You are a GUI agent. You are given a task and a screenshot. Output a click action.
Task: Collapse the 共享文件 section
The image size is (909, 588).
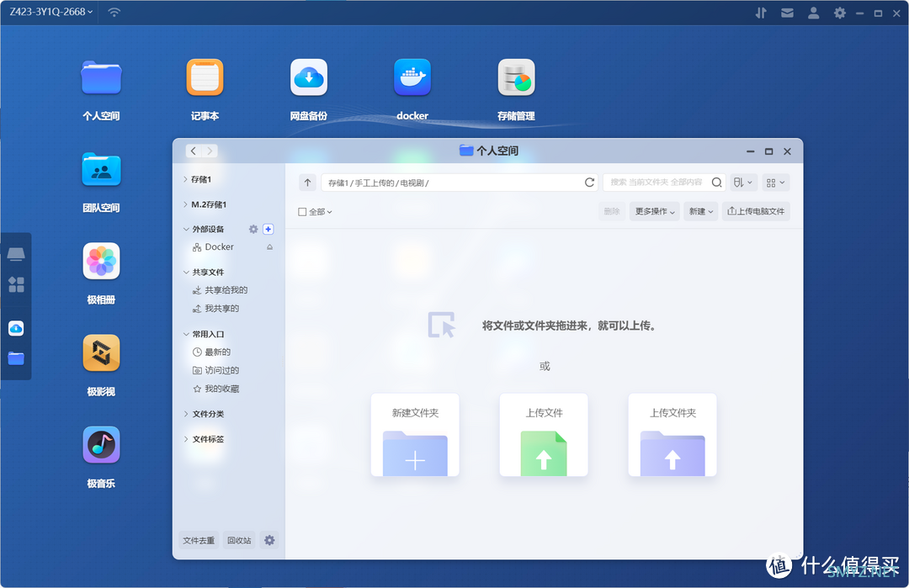pyautogui.click(x=186, y=273)
